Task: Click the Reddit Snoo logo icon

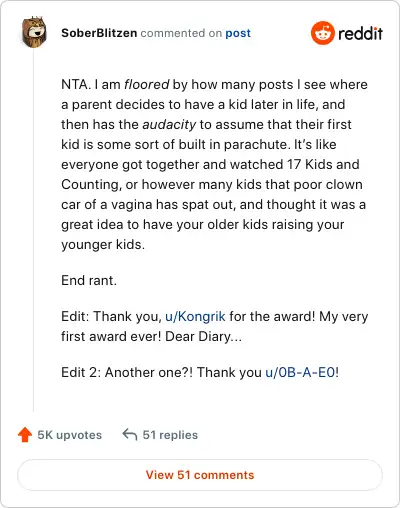Action: pyautogui.click(x=322, y=33)
